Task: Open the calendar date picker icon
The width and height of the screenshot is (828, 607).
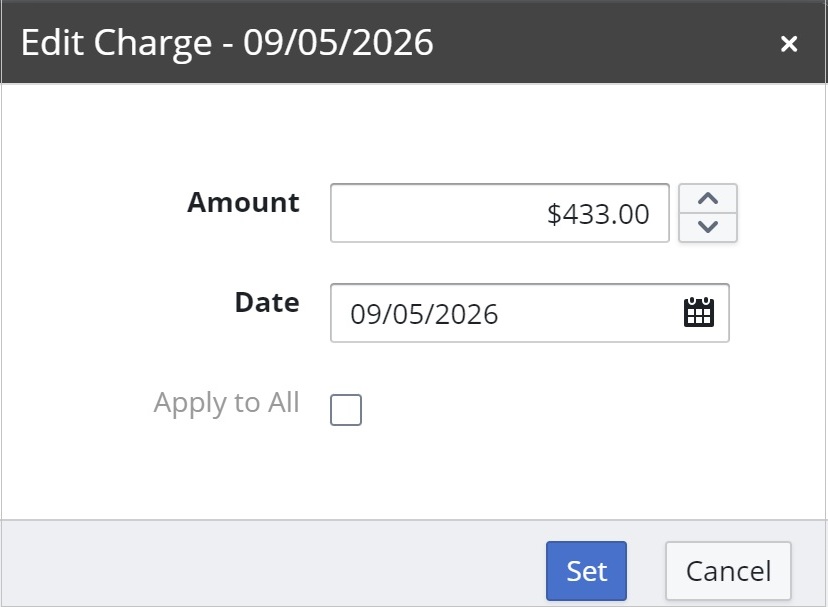Action: pyautogui.click(x=699, y=313)
